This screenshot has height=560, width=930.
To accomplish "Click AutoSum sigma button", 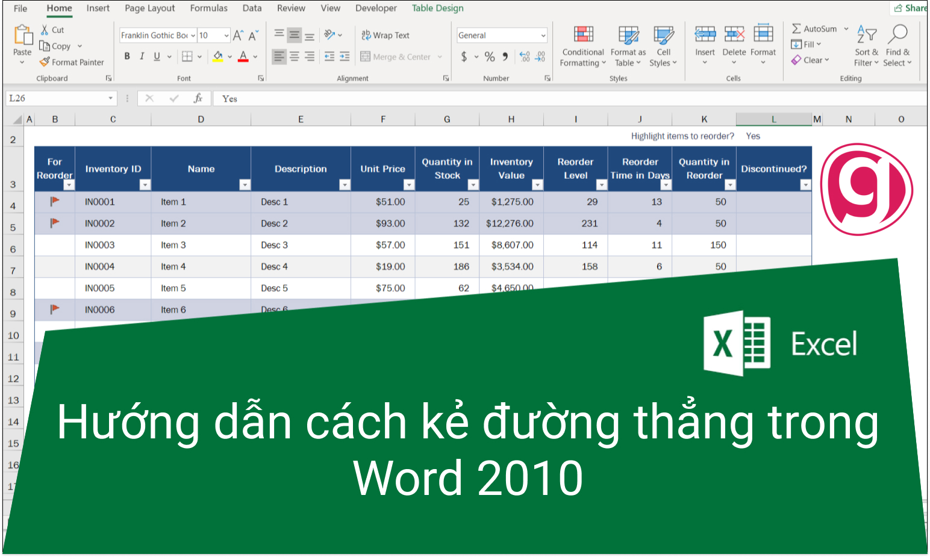I will click(x=814, y=28).
